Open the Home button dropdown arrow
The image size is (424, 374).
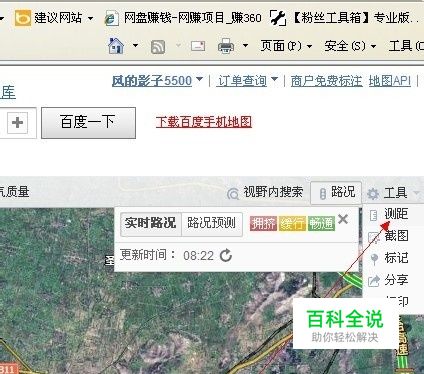pyautogui.click(x=135, y=45)
